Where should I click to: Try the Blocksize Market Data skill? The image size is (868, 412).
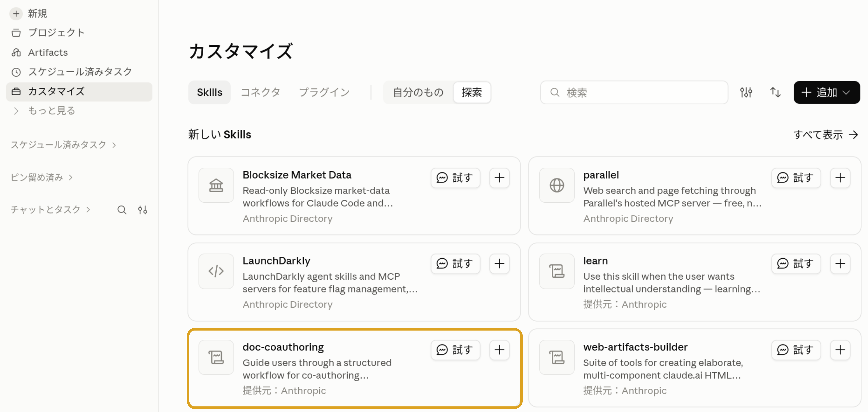click(x=455, y=178)
